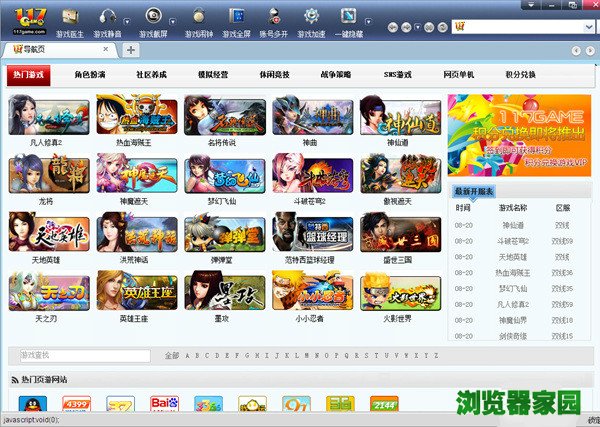Filter games by letter M
600x427 pixels.
(x=307, y=356)
